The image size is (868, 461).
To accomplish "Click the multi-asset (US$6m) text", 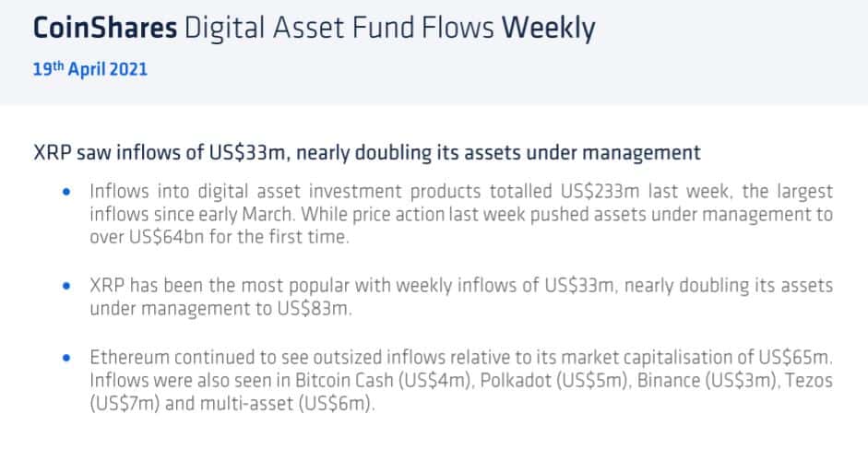I will pyautogui.click(x=287, y=404).
